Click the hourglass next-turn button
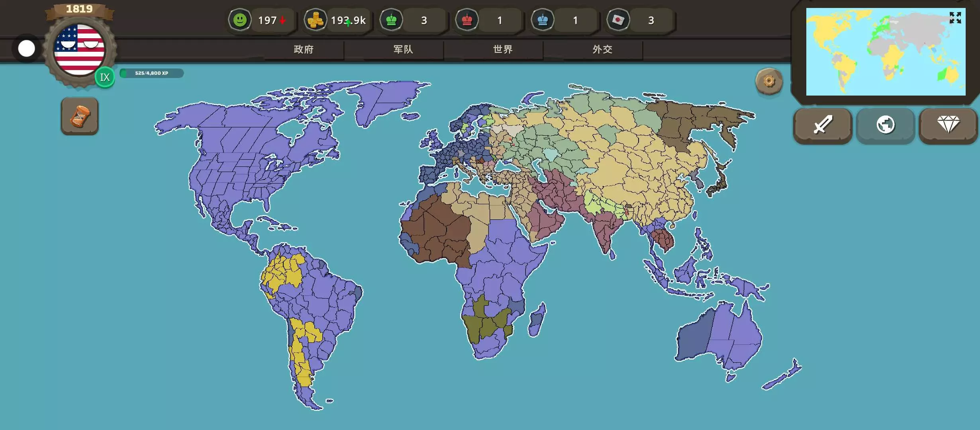980x430 pixels. coord(80,116)
